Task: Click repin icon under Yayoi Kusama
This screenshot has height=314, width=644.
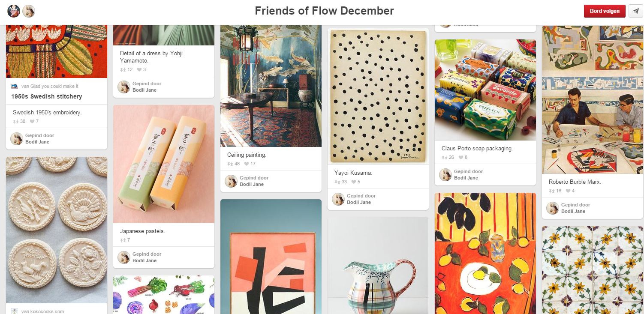Action: click(x=337, y=182)
